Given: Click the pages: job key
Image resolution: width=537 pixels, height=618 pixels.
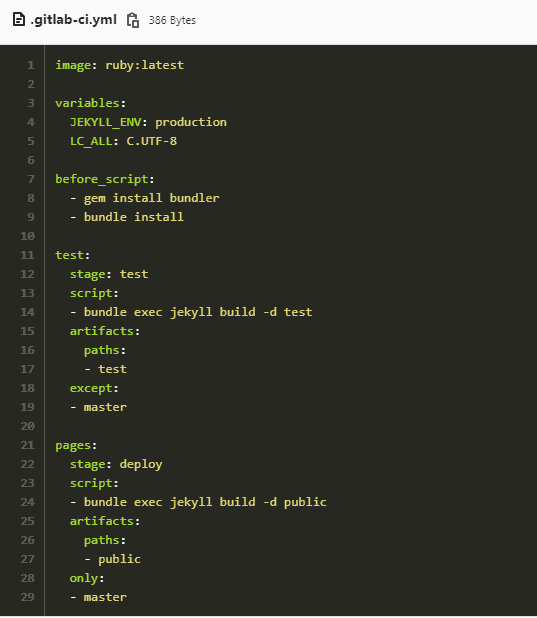Looking at the screenshot, I should (76, 446).
